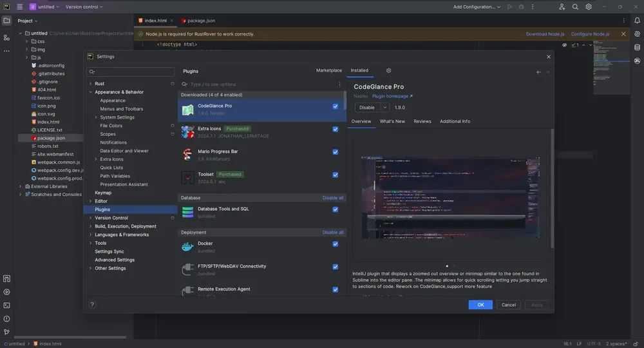The width and height of the screenshot is (644, 348).
Task: Click the settings search input field
Action: click(131, 72)
